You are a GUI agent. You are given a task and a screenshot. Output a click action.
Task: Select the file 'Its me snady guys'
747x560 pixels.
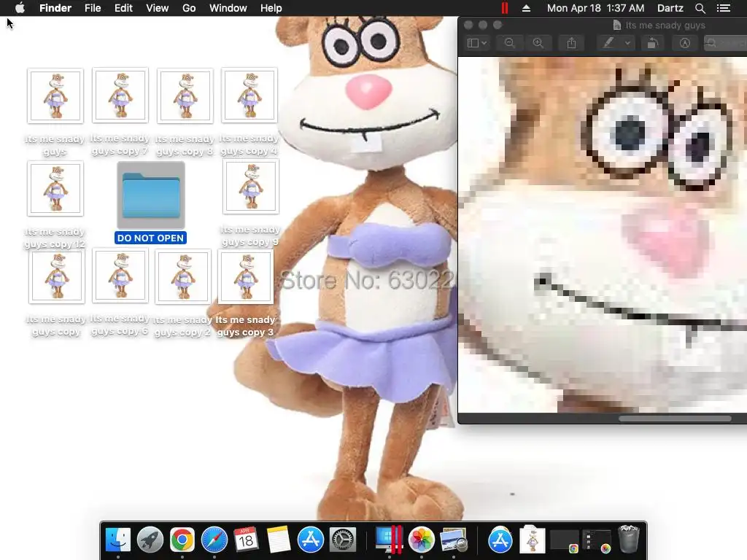pyautogui.click(x=55, y=96)
